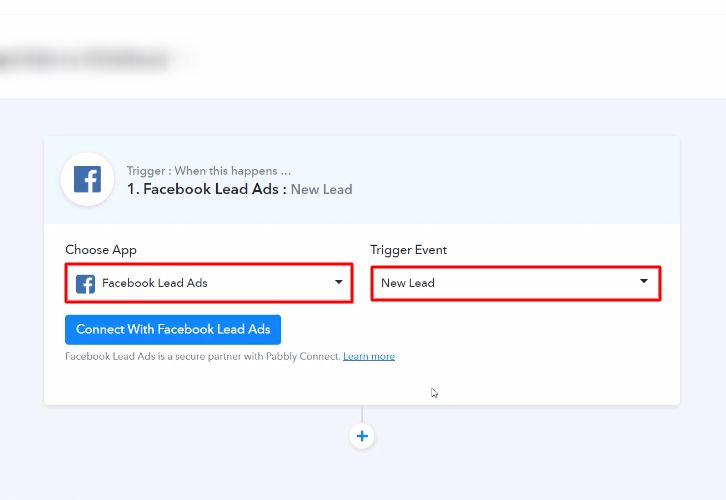Click the blurred workflow name at top
Screen dimensions: 726x500
(95, 58)
